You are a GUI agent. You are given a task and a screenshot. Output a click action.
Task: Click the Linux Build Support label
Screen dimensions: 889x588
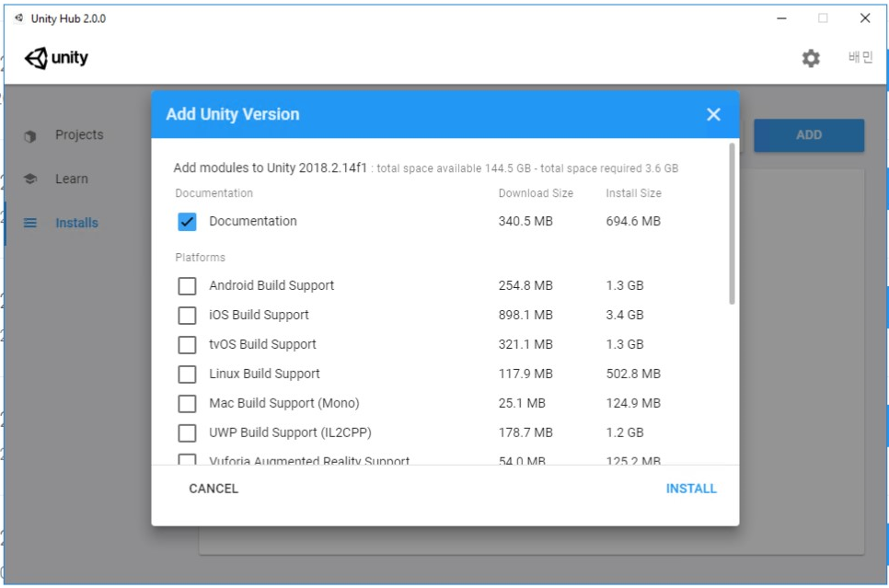point(264,375)
